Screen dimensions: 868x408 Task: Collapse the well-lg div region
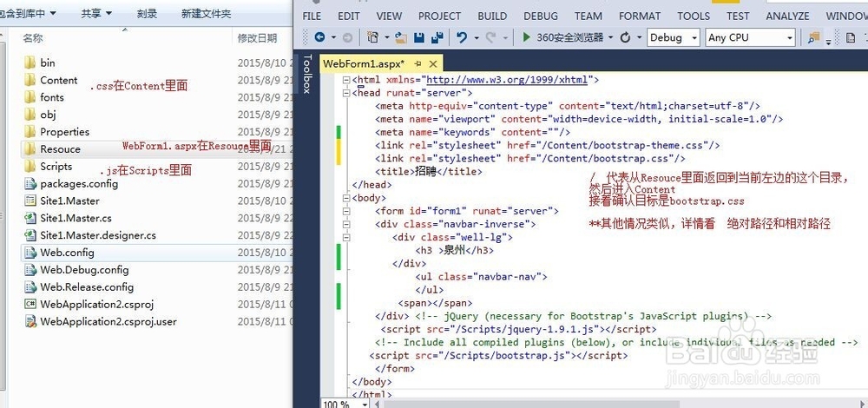point(346,238)
